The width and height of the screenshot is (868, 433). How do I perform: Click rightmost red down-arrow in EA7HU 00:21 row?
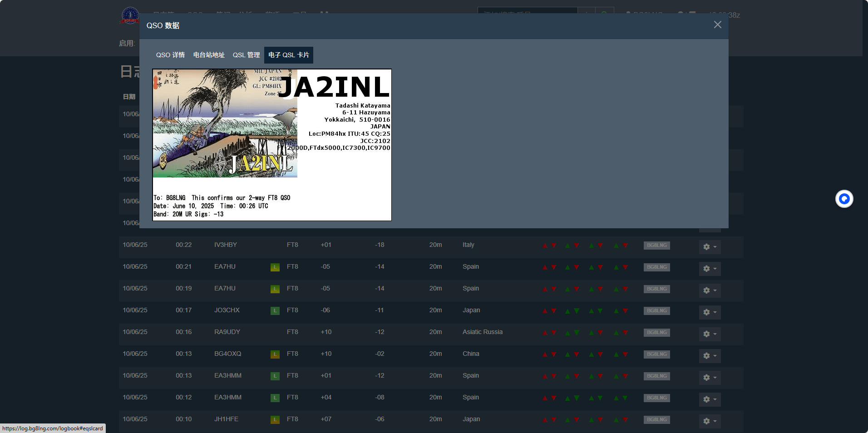tap(625, 267)
